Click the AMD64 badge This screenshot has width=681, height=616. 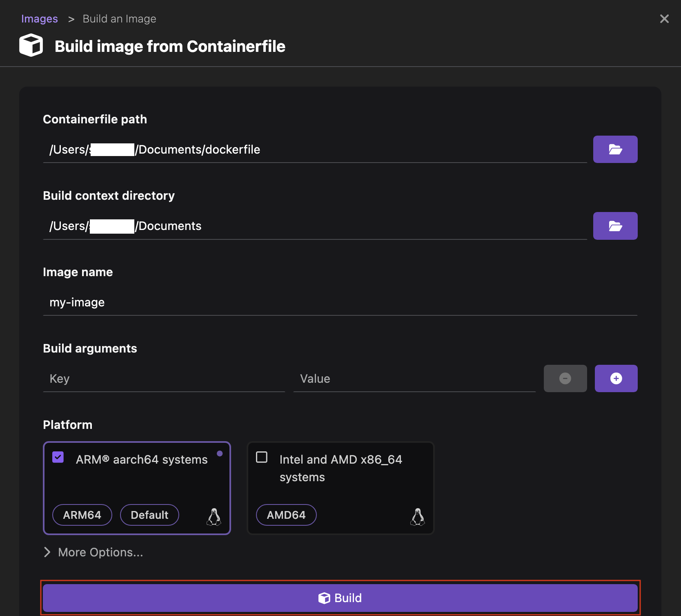coord(286,515)
